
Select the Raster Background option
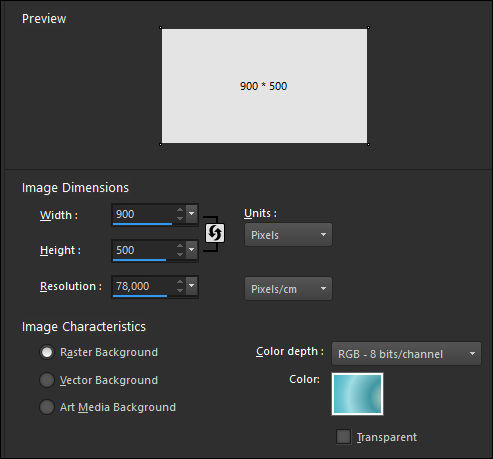(x=47, y=352)
